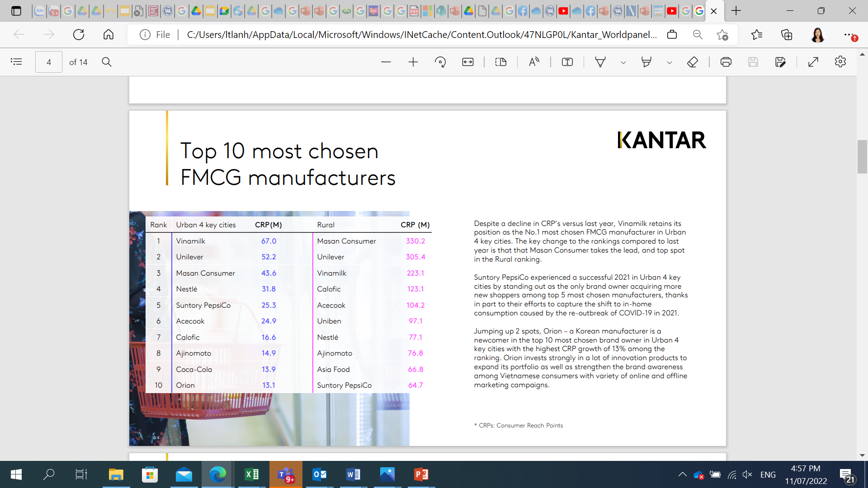868x488 pixels.
Task: Show hidden system tray icons
Action: (683, 474)
